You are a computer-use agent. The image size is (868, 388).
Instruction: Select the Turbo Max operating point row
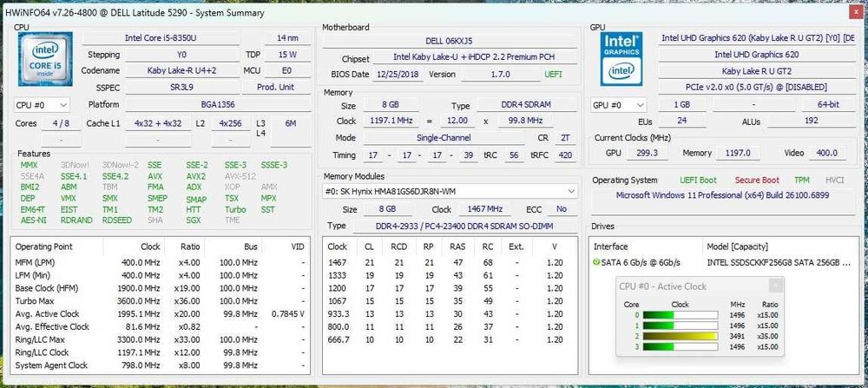pos(160,300)
